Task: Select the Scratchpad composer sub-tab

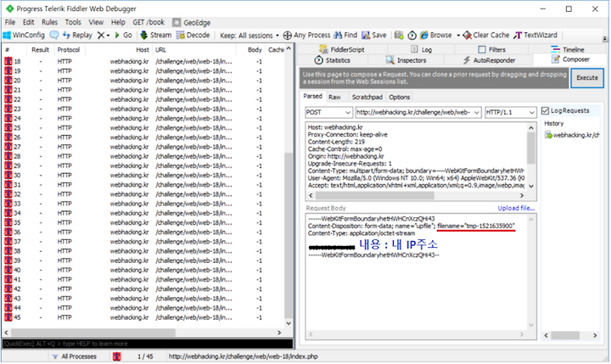Action: tap(367, 97)
